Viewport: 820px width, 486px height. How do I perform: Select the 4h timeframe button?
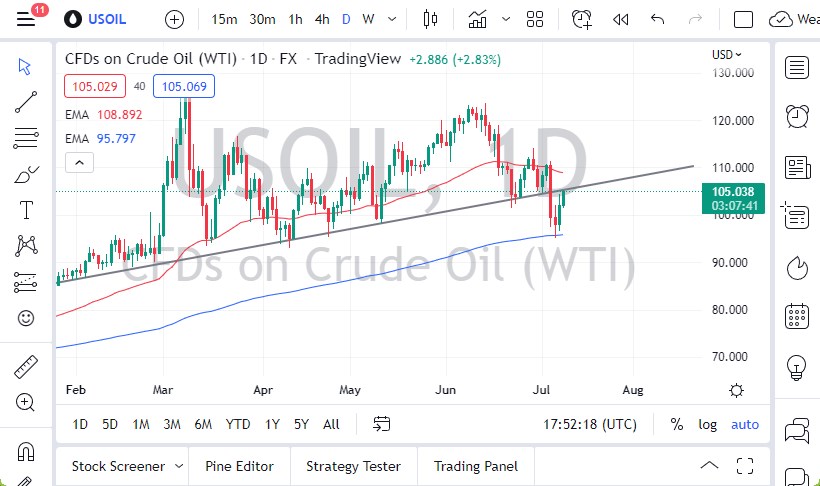tap(322, 19)
